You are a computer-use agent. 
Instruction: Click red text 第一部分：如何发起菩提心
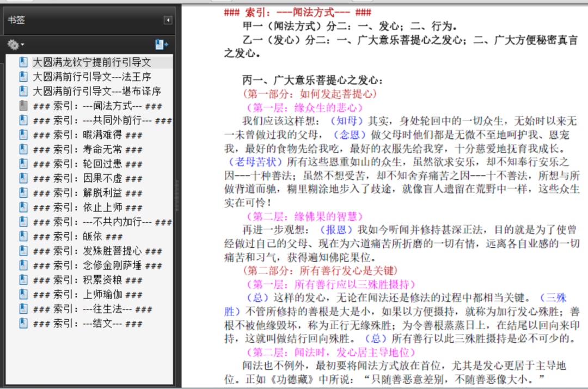(310, 94)
